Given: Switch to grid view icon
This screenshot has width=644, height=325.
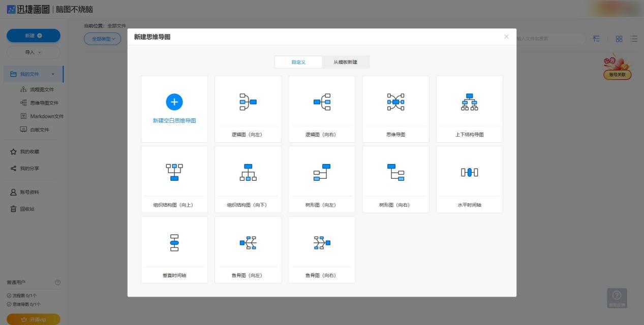Looking at the screenshot, I should click(619, 39).
